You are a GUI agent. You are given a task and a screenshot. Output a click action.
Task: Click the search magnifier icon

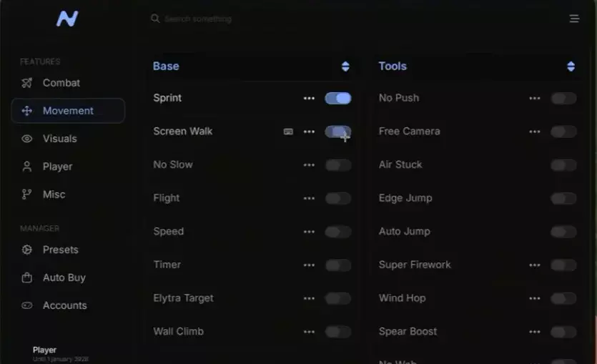(x=155, y=19)
